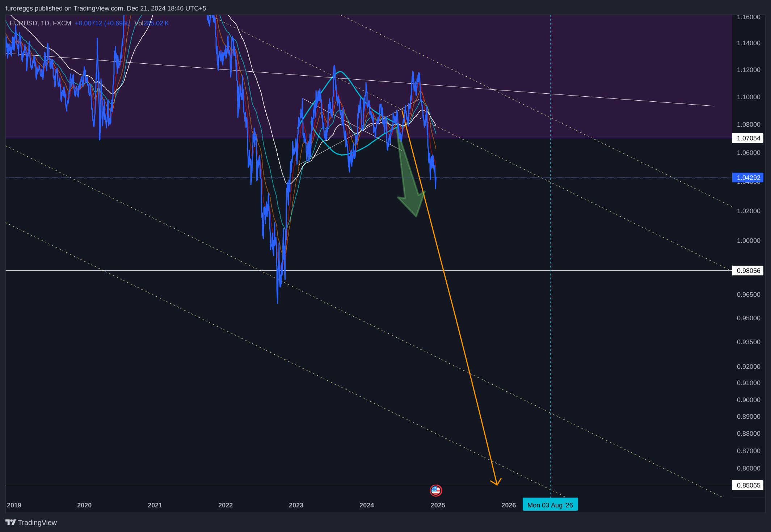Image resolution: width=771 pixels, height=532 pixels.
Task: Click the 0.90000 price axis label
Action: [x=749, y=400]
